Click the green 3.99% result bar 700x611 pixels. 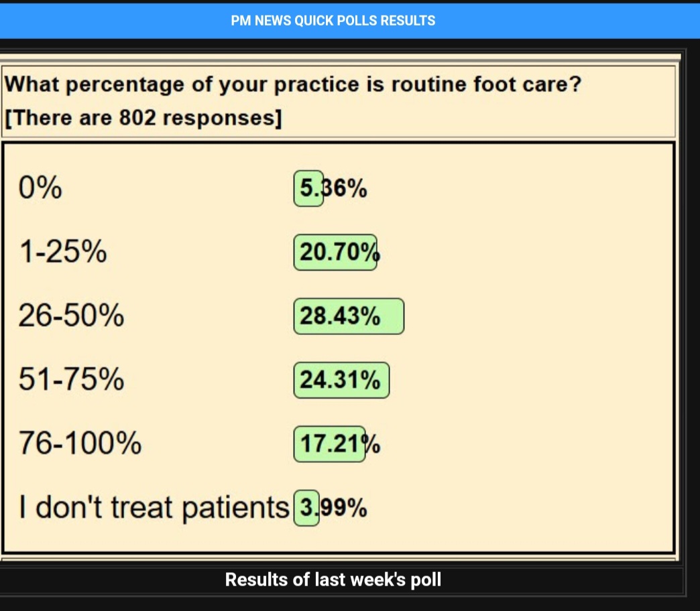pos(306,508)
